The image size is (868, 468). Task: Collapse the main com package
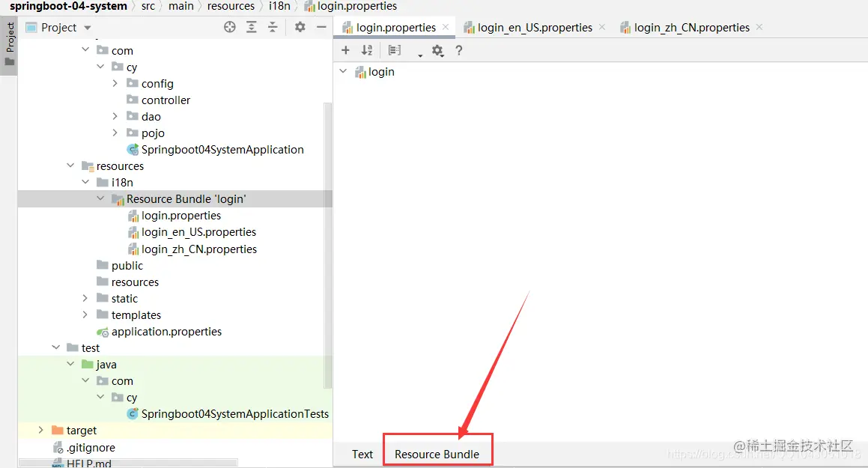click(x=85, y=49)
